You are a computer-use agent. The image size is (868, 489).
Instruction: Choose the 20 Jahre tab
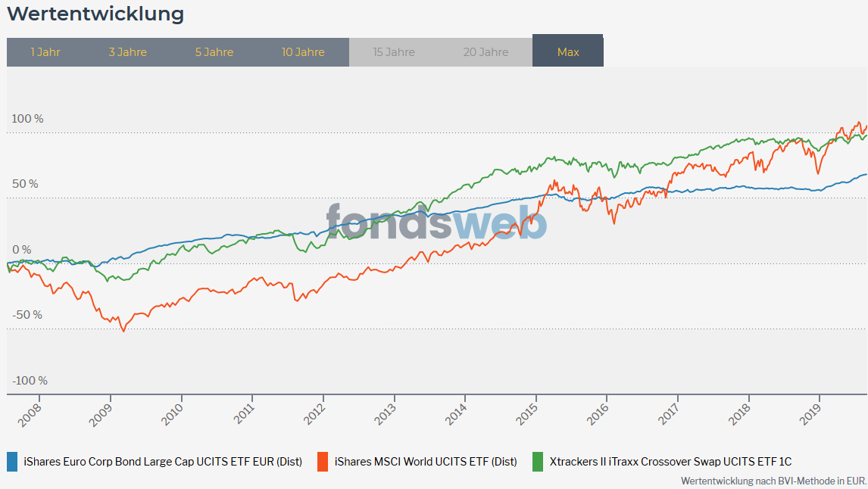(x=486, y=52)
